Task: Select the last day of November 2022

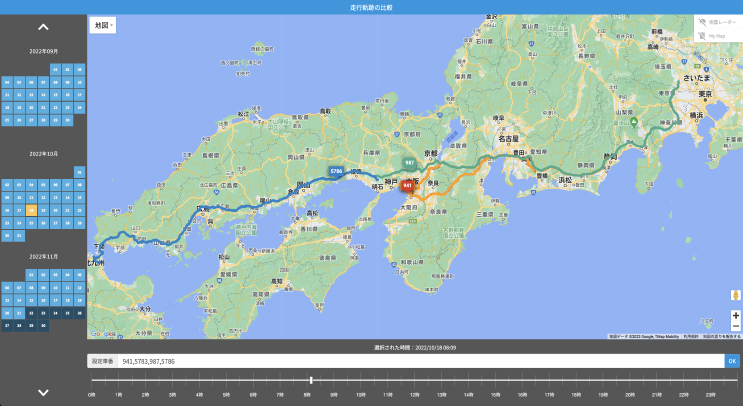Action: click(43, 325)
